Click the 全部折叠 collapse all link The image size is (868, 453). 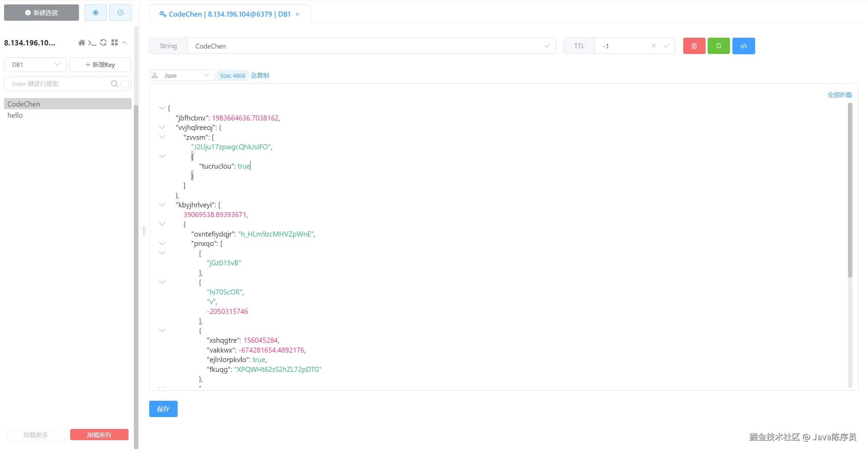pos(840,95)
